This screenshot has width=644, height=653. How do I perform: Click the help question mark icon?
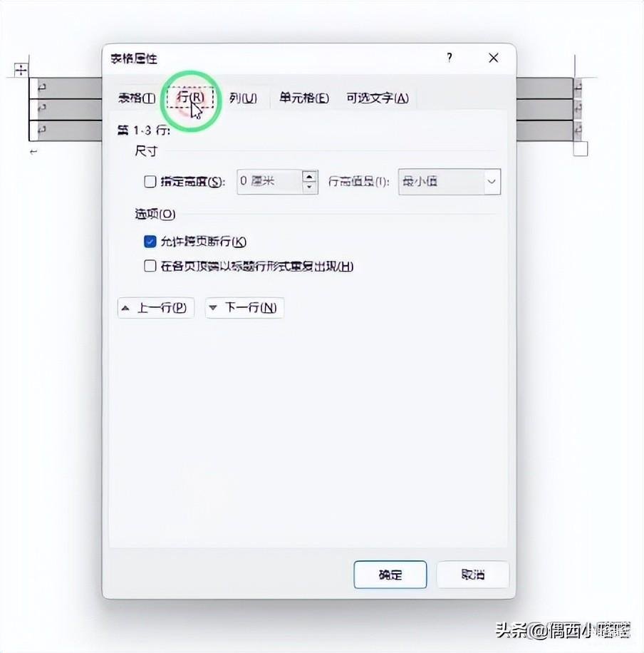450,58
